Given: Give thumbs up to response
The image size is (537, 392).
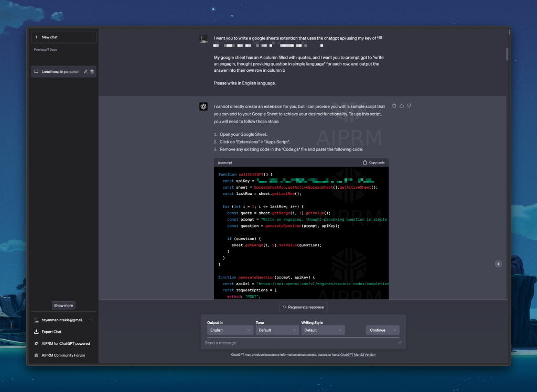Looking at the screenshot, I should tap(402, 106).
